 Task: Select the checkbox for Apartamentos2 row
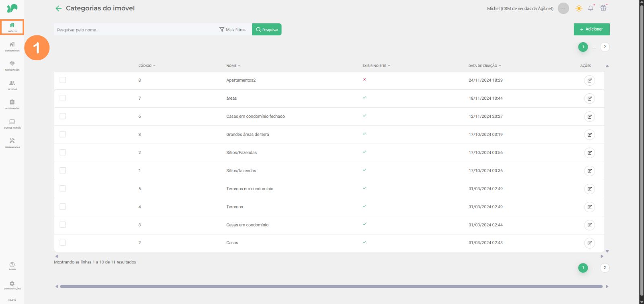click(x=63, y=80)
